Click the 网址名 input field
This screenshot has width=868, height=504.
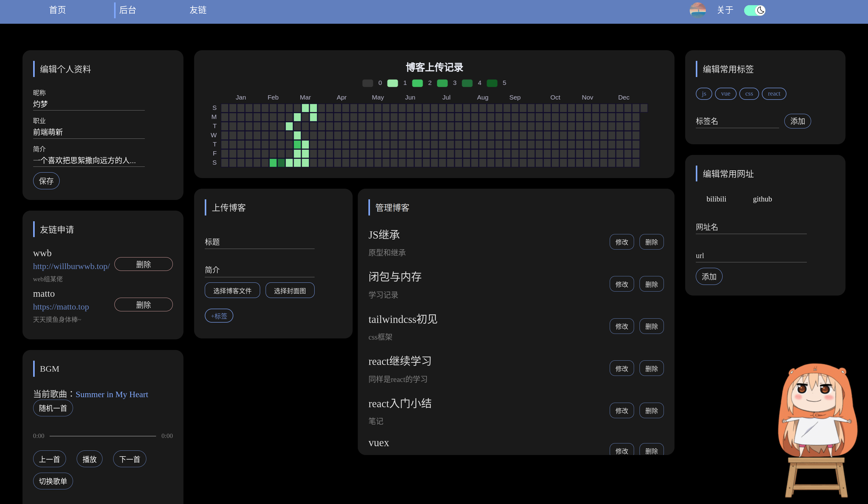pos(751,227)
